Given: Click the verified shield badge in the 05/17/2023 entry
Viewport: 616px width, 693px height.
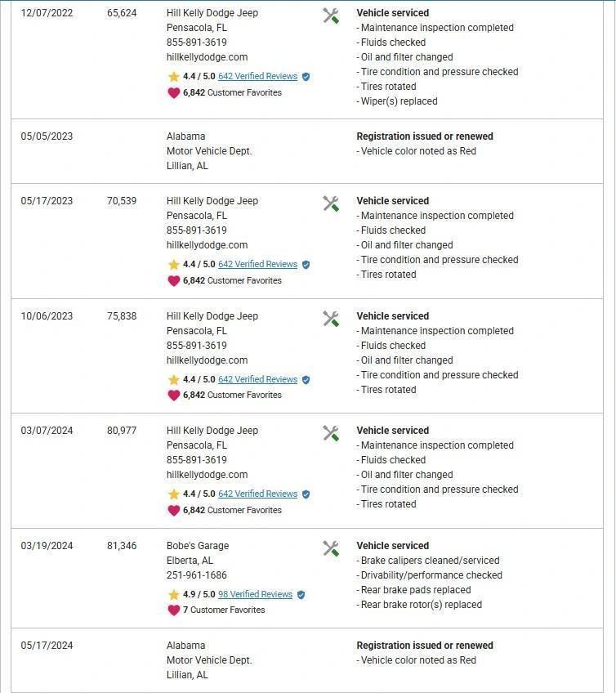Looking at the screenshot, I should 306,265.
